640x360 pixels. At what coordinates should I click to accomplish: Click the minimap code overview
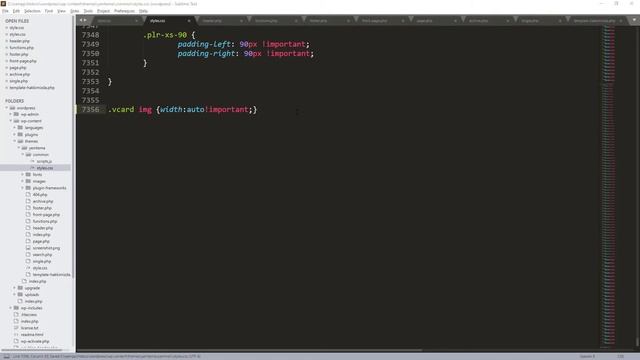click(x=608, y=185)
